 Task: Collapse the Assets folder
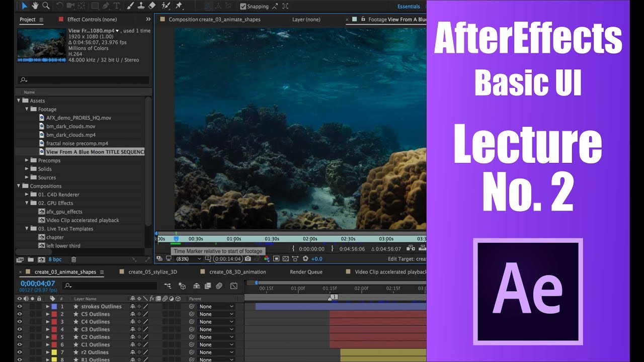[x=19, y=101]
